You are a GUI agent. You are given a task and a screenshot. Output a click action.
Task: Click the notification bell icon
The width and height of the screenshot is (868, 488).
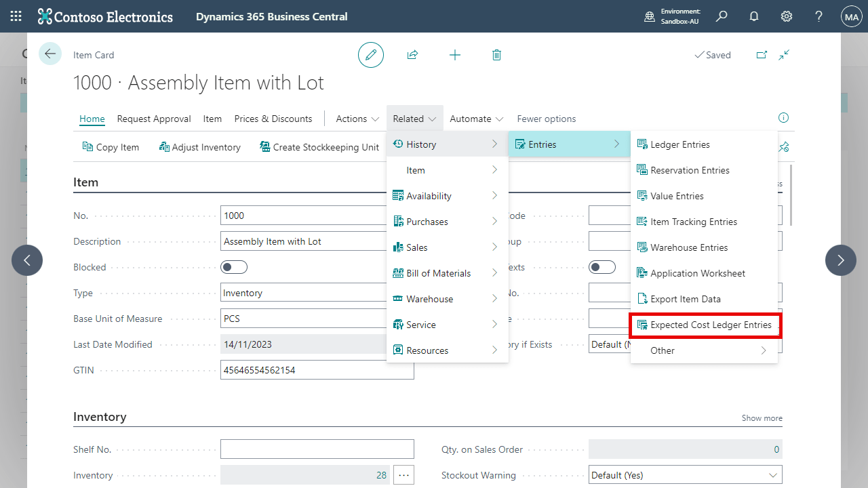tap(753, 16)
